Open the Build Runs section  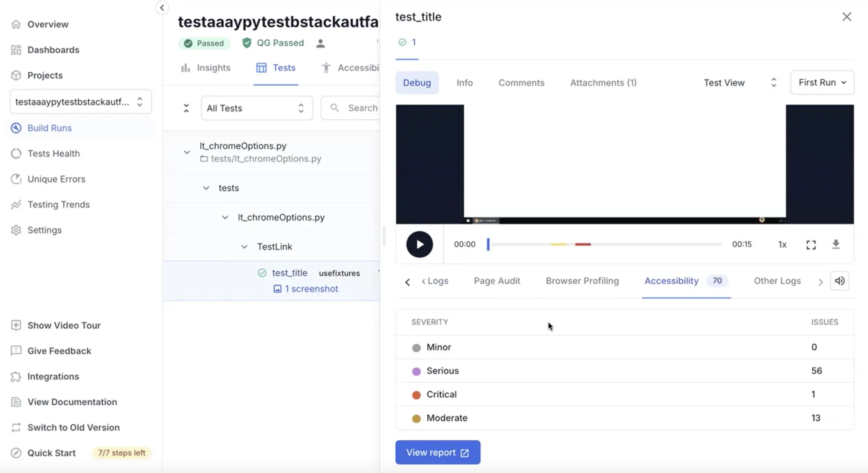pyautogui.click(x=49, y=128)
